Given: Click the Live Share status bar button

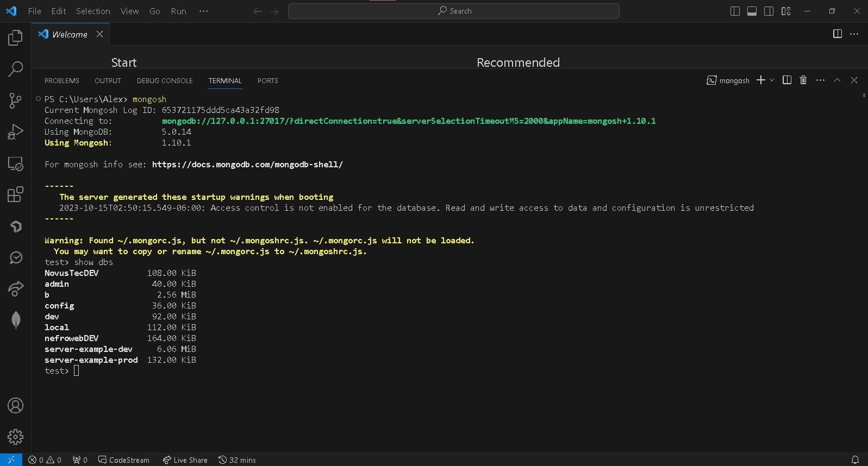Looking at the screenshot, I should click(185, 460).
